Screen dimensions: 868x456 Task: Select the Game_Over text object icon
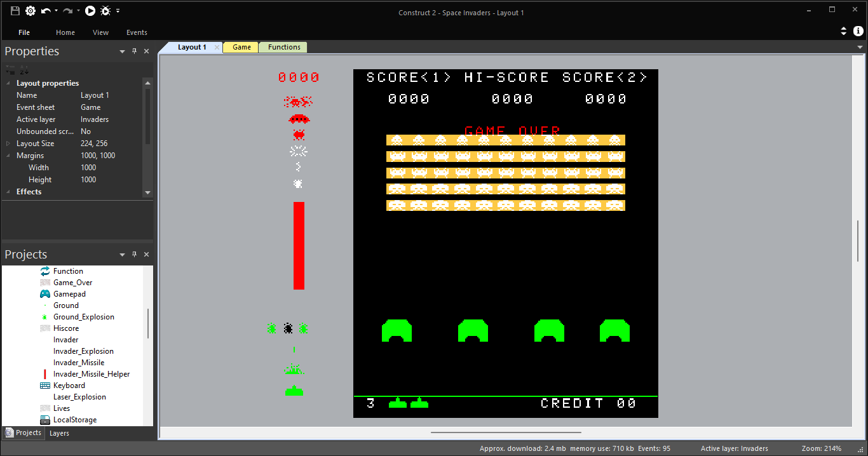[x=45, y=283]
